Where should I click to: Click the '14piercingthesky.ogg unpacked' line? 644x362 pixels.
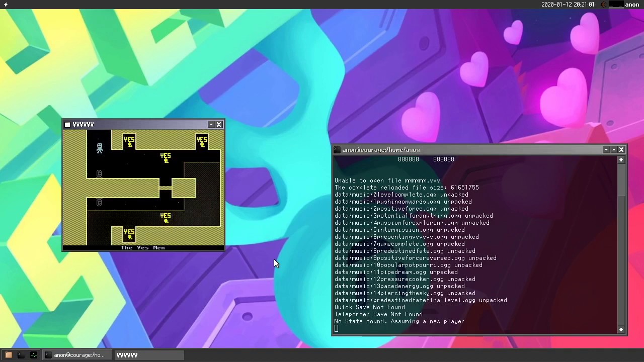(405, 293)
